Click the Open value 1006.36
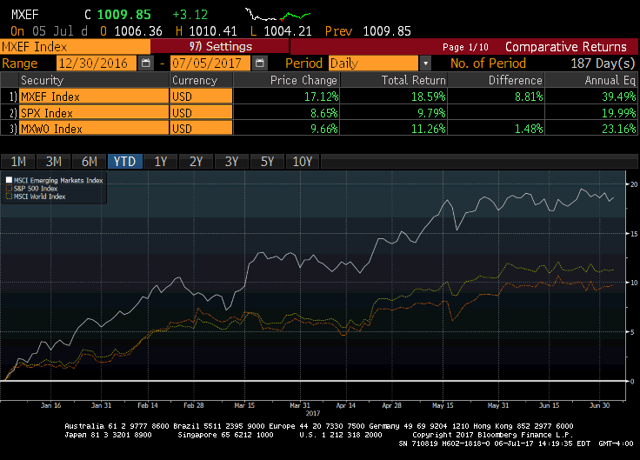This screenshot has width=640, height=460. pyautogui.click(x=138, y=31)
